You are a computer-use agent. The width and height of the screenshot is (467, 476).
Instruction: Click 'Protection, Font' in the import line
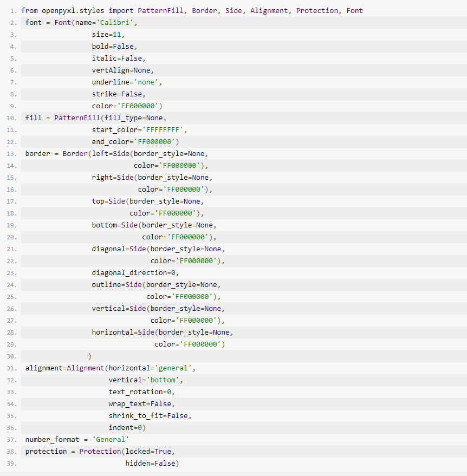329,11
